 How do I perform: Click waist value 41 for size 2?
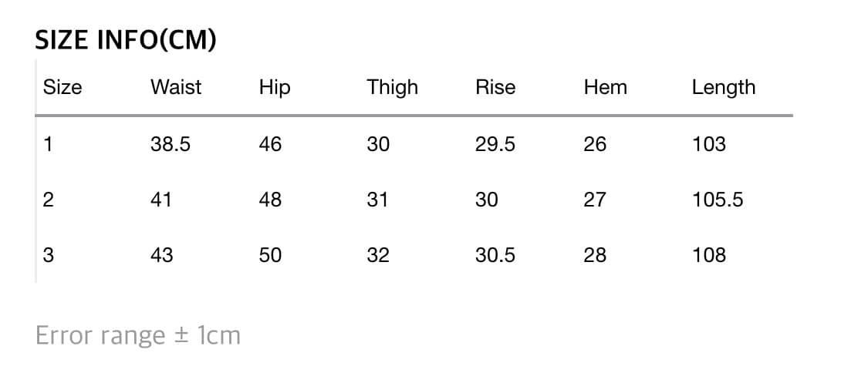(x=162, y=200)
